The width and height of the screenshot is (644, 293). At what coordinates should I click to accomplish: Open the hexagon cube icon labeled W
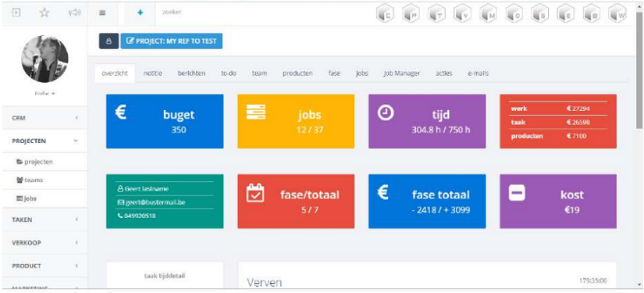617,14
